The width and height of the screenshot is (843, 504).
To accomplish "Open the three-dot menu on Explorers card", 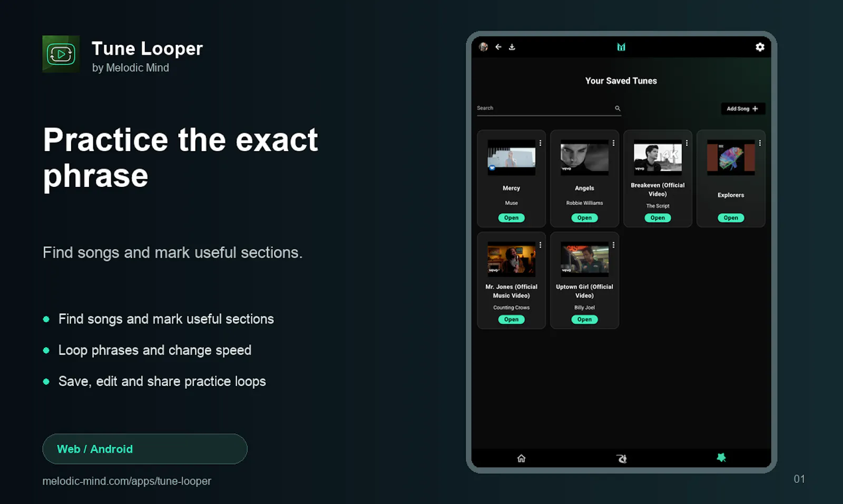I will pyautogui.click(x=760, y=143).
